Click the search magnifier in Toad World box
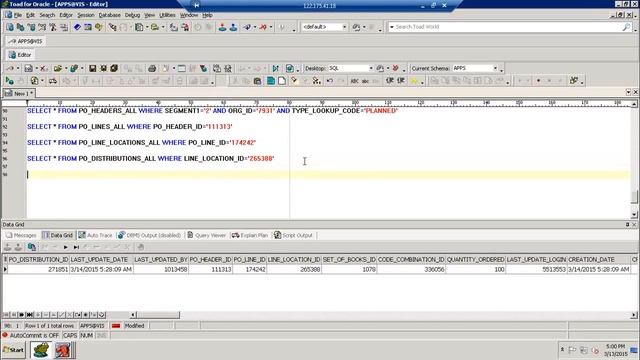The image size is (640, 360). [x=626, y=27]
